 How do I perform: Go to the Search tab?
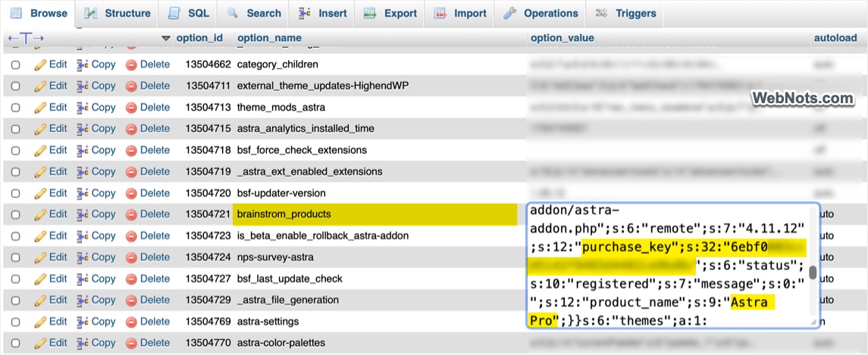[253, 14]
